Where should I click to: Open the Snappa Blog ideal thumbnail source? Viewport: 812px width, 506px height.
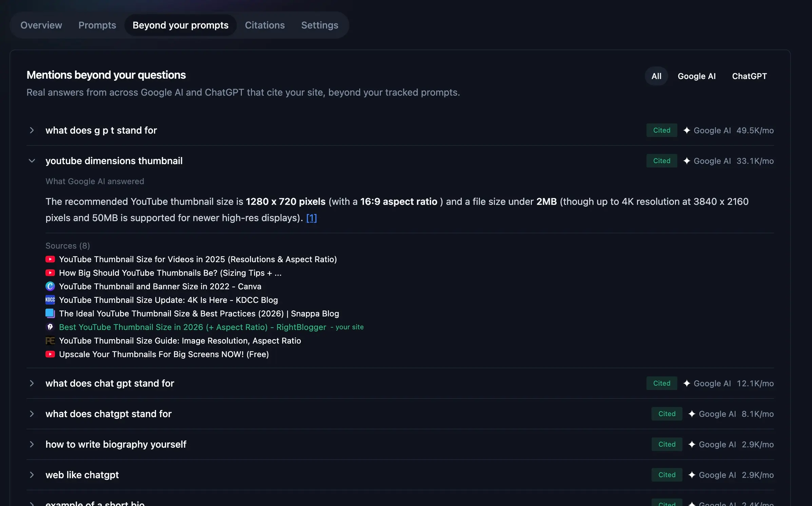tap(199, 313)
